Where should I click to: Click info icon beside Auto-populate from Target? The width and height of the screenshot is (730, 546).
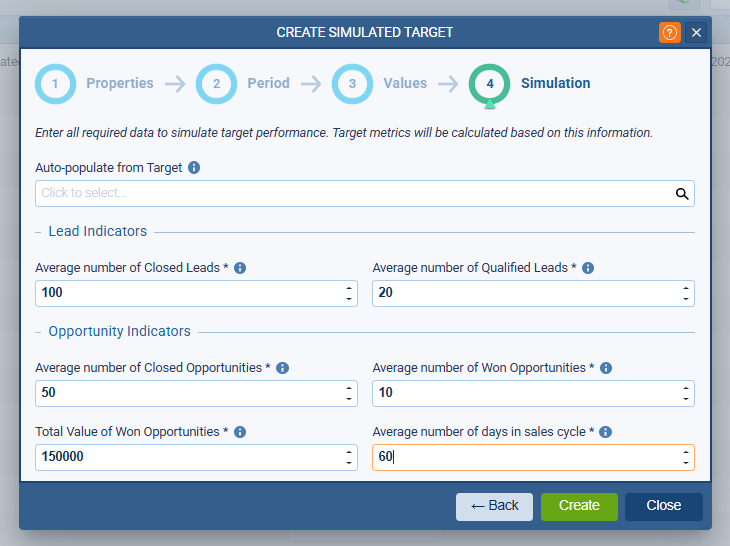coord(194,168)
